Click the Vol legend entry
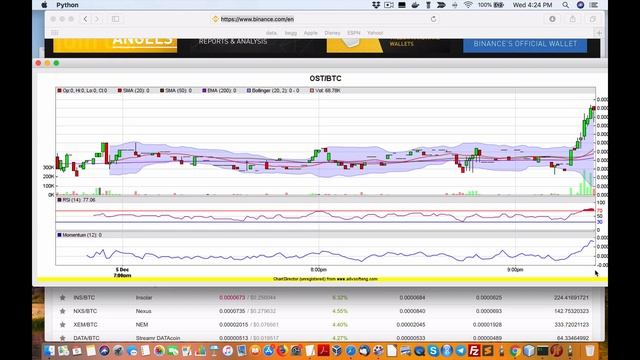This screenshot has height=360, width=640. [325, 91]
